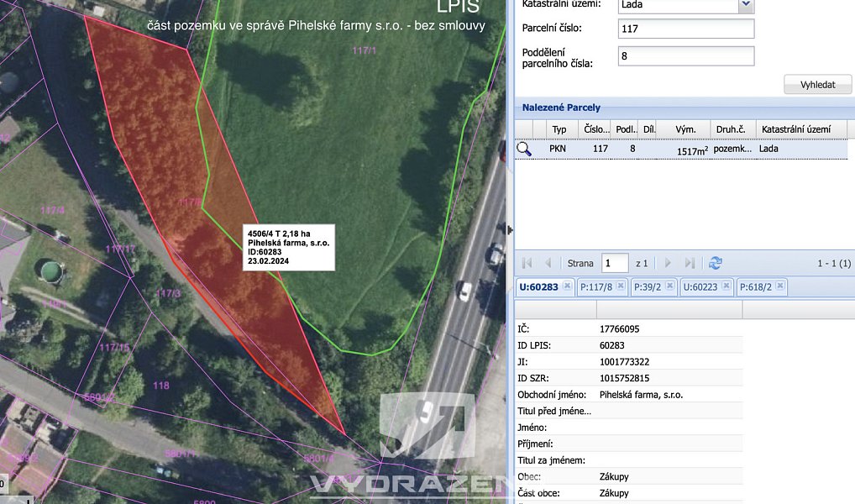Switch to the P:117/8 tab
The width and height of the screenshot is (855, 504).
(x=596, y=287)
